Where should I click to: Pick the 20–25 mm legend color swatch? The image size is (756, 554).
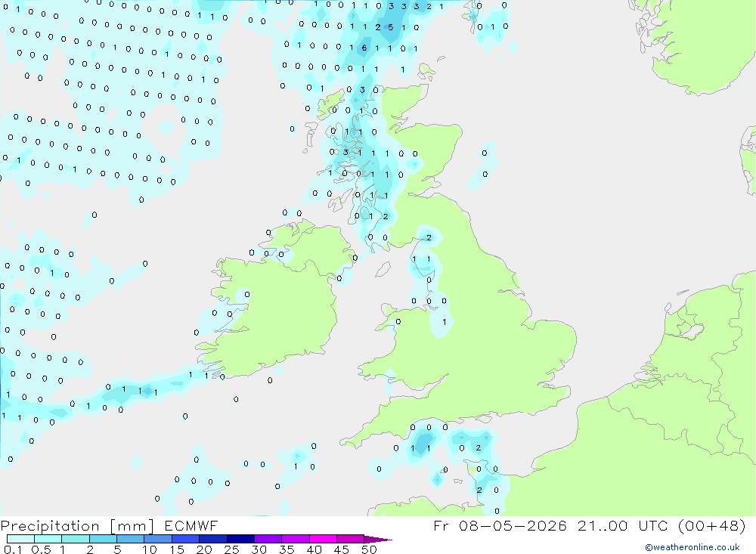point(212,539)
